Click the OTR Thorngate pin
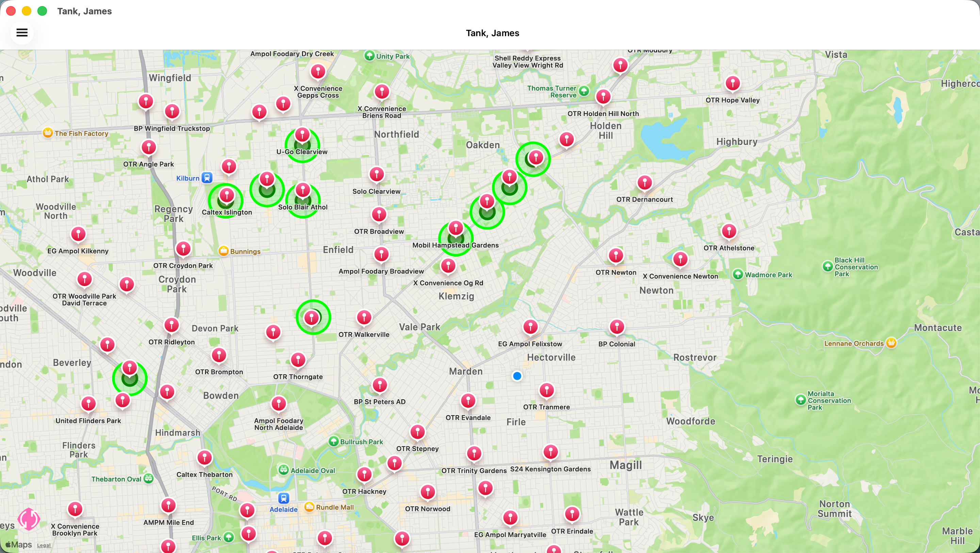The width and height of the screenshot is (980, 553). (x=298, y=360)
